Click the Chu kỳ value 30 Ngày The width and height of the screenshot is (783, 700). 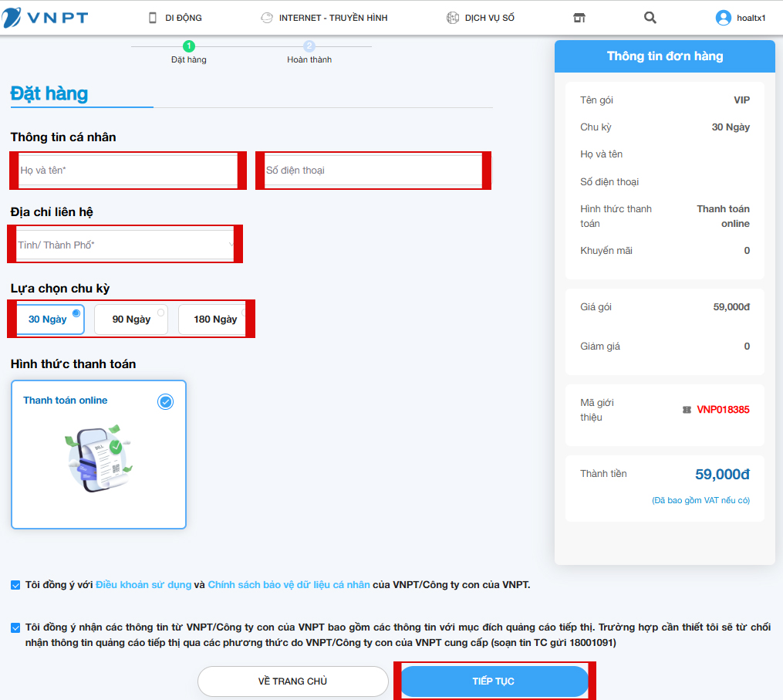(731, 127)
